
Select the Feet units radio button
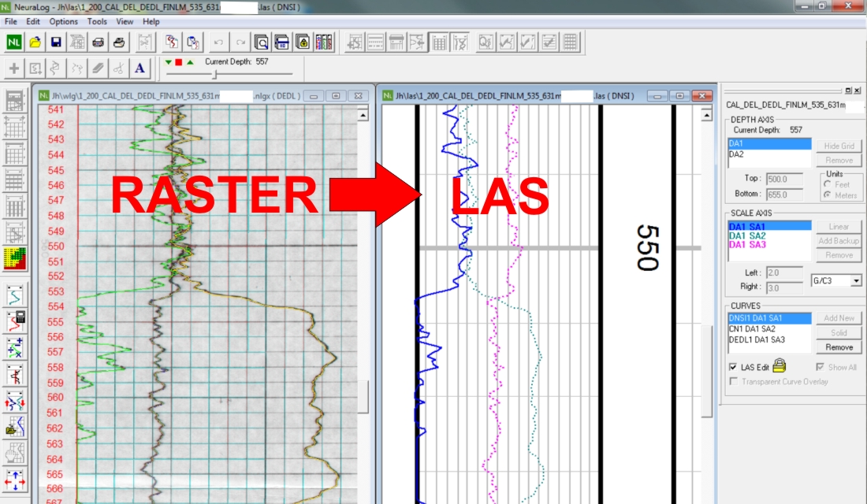pyautogui.click(x=827, y=184)
